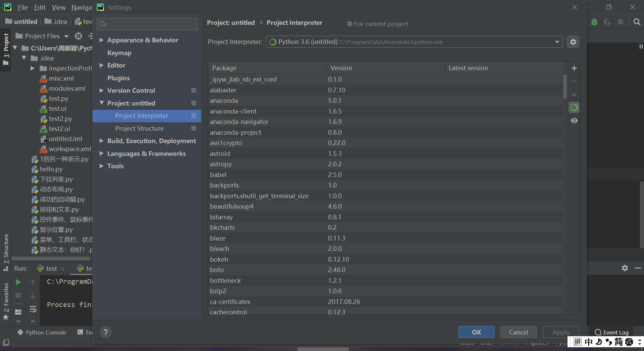Open the 7: Structure side tab

pyautogui.click(x=6, y=252)
